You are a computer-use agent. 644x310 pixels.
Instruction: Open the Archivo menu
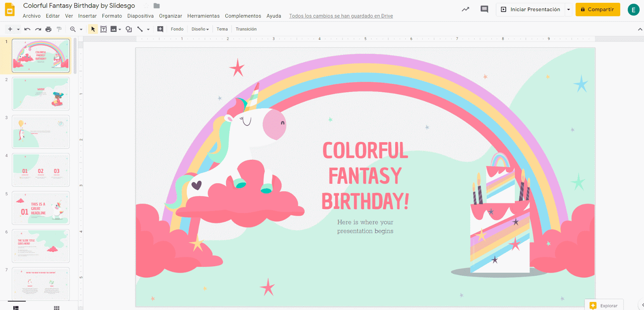31,16
